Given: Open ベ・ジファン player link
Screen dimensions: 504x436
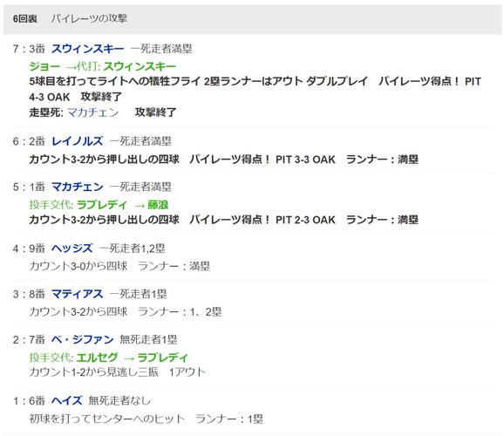Looking at the screenshot, I should pyautogui.click(x=82, y=339).
